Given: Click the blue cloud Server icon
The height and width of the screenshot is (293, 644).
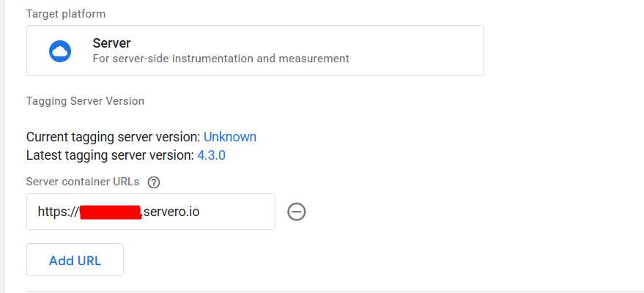Looking at the screenshot, I should (60, 51).
